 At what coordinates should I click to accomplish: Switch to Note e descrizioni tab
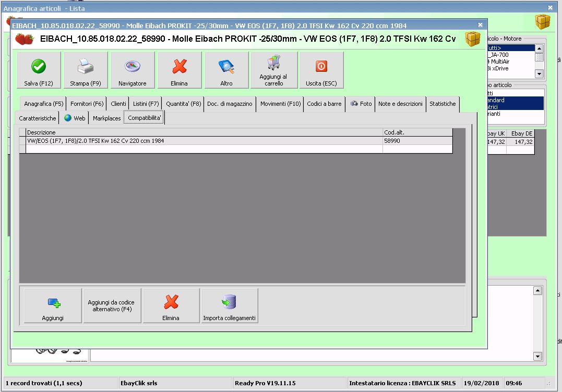[400, 104]
